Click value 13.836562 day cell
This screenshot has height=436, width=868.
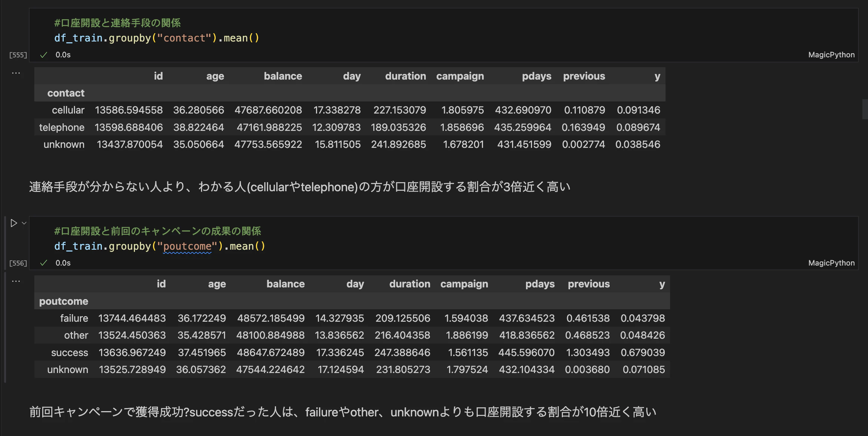coord(339,335)
